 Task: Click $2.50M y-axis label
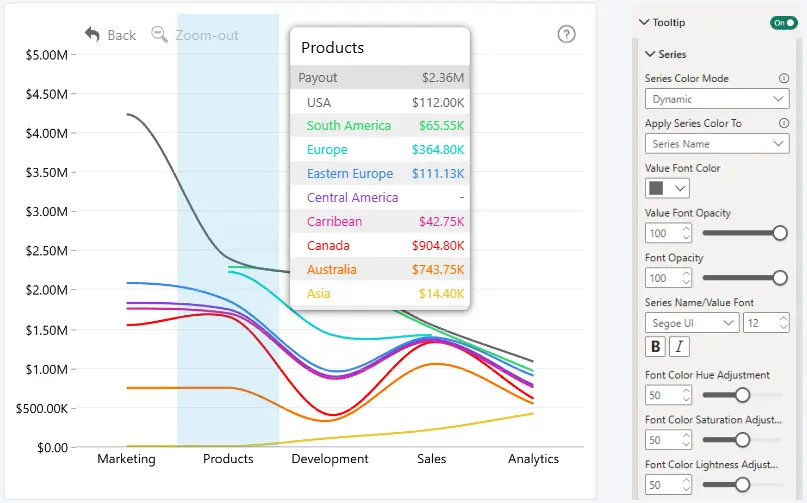pyautogui.click(x=47, y=251)
